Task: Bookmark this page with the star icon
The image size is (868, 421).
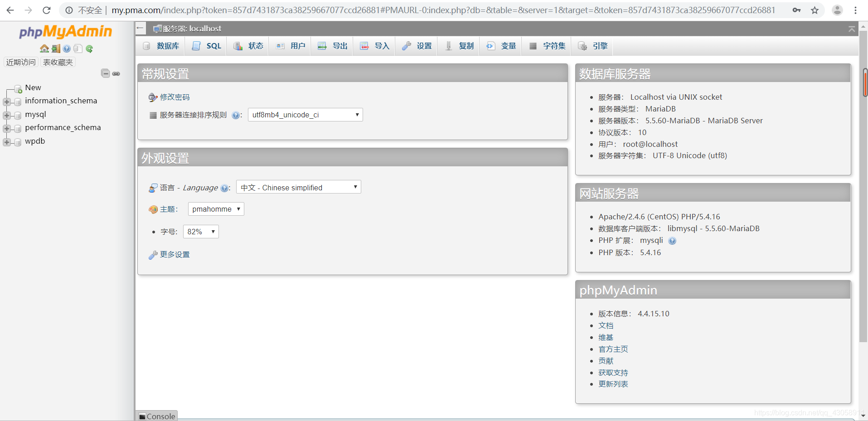Action: click(815, 10)
